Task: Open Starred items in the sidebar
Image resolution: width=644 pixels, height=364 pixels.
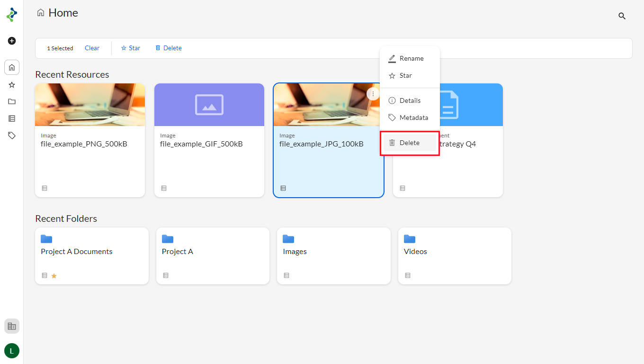Action: (12, 85)
